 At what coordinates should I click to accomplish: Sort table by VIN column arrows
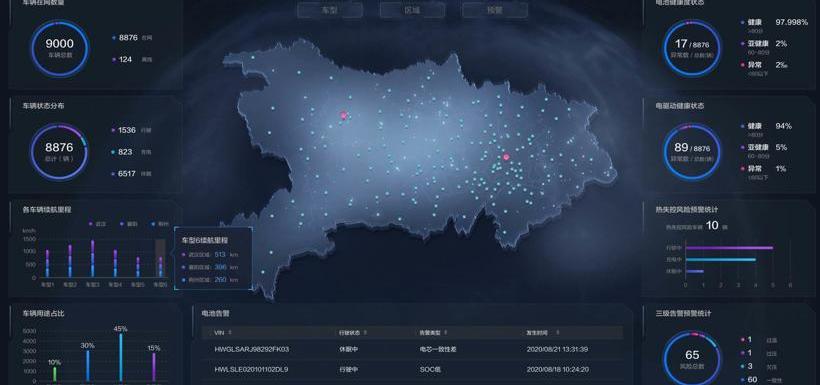click(x=230, y=332)
